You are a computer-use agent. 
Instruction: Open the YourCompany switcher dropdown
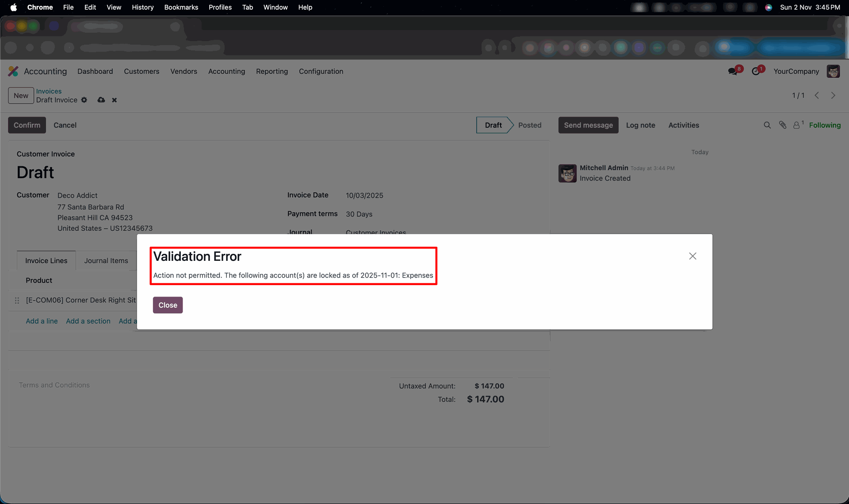pos(796,71)
